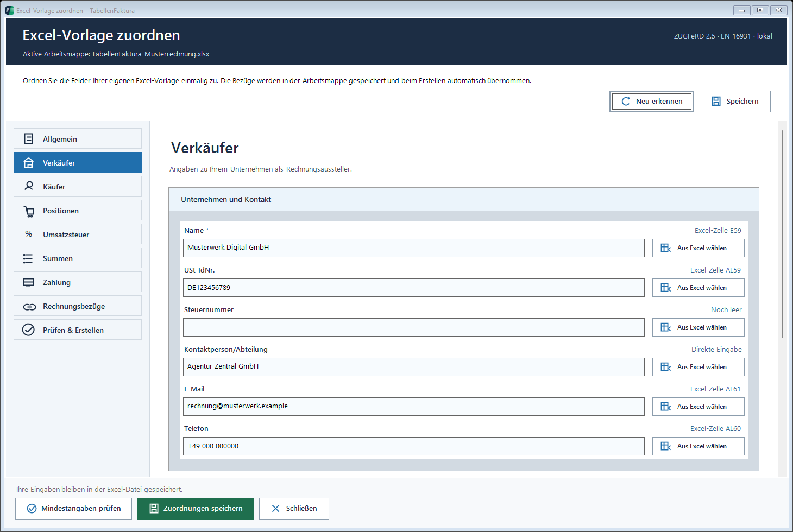The height and width of the screenshot is (532, 793).
Task: Click the Speichern button at top right
Action: [x=735, y=102]
